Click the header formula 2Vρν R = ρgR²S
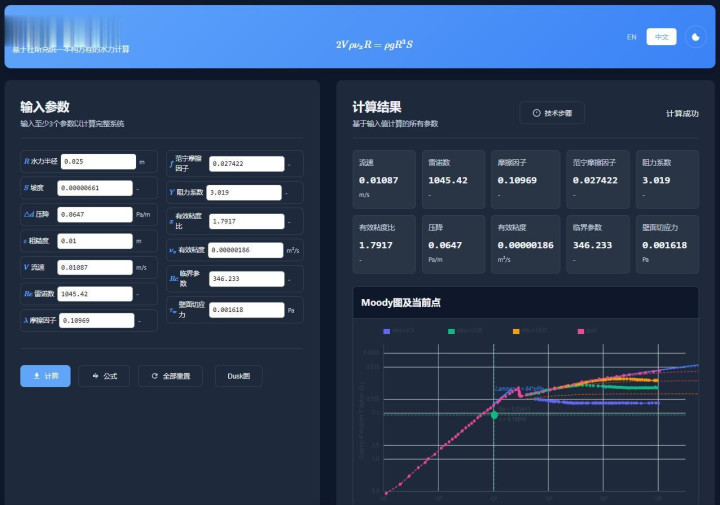The image size is (720, 505). (374, 45)
